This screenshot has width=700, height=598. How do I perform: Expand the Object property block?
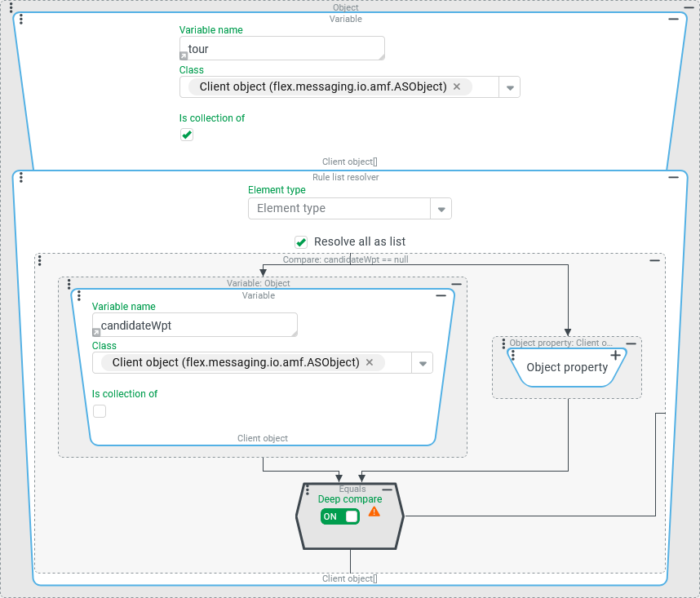(x=615, y=356)
